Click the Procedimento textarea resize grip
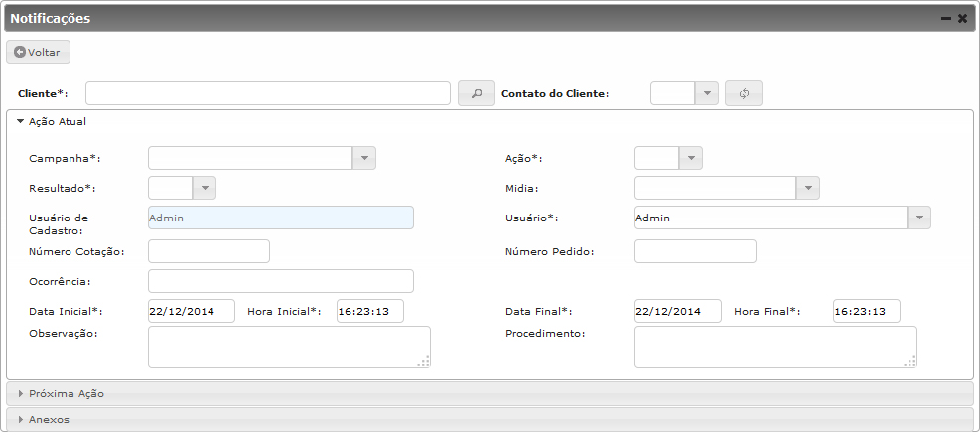The height and width of the screenshot is (437, 980). [x=910, y=362]
